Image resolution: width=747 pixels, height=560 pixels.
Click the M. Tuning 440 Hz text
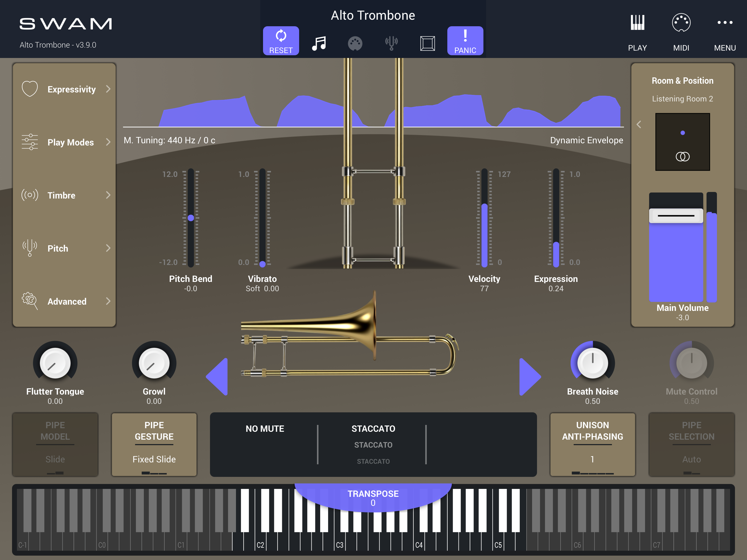coord(169,140)
